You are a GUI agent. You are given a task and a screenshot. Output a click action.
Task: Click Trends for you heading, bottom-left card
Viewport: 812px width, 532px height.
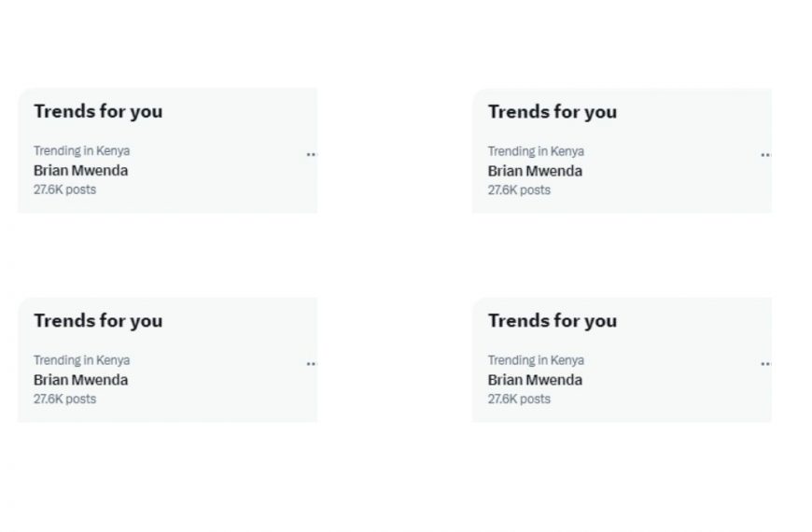point(98,320)
